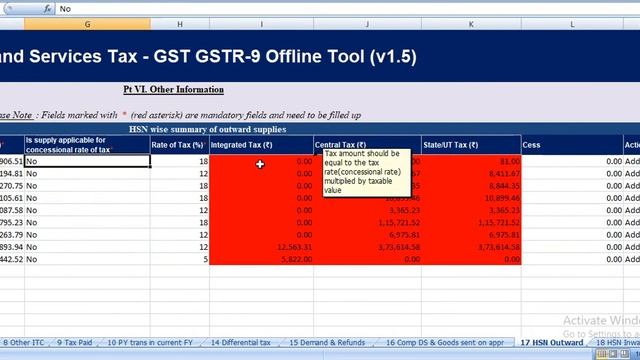Click the State/UT Tax value 8,411.67
Image resolution: width=640 pixels, height=360 pixels.
tap(471, 173)
